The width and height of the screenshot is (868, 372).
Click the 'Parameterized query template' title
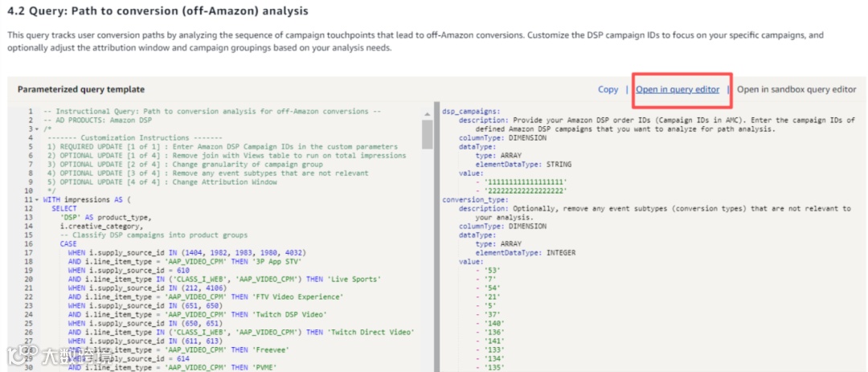click(81, 89)
